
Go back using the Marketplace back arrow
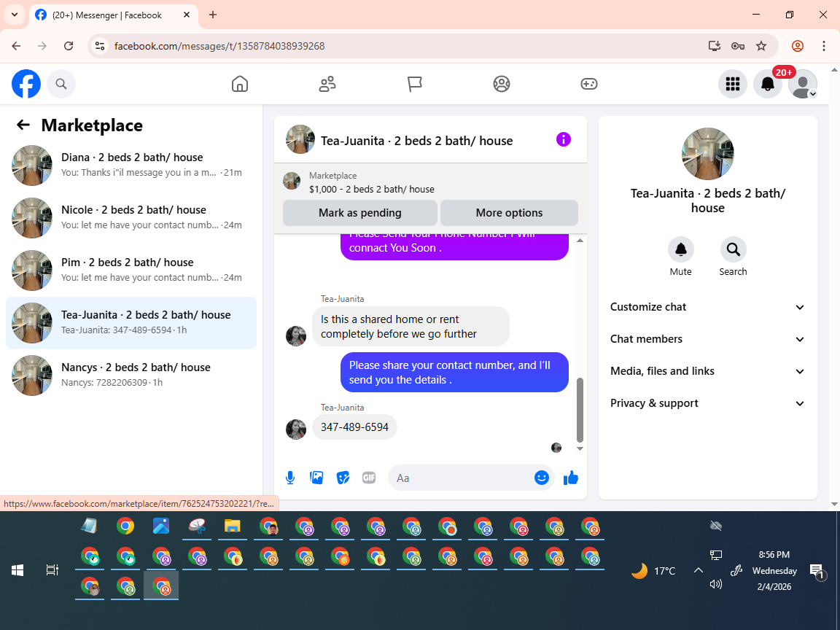(23, 125)
